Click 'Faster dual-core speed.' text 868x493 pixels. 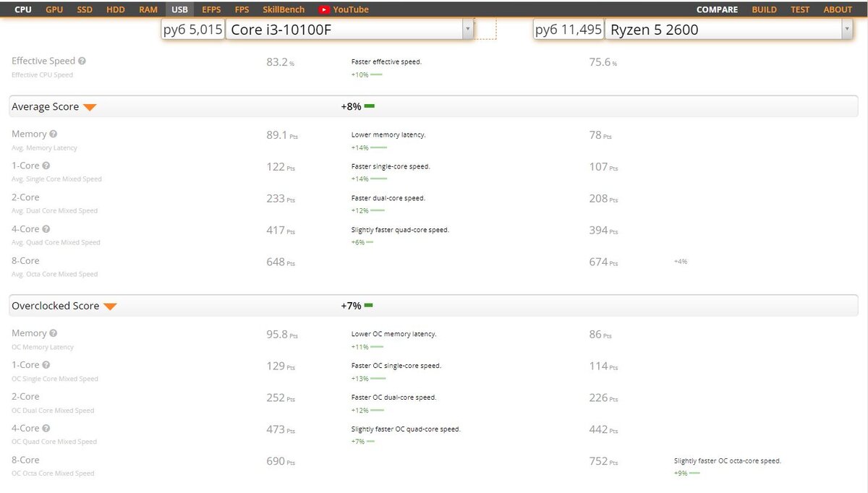click(388, 198)
